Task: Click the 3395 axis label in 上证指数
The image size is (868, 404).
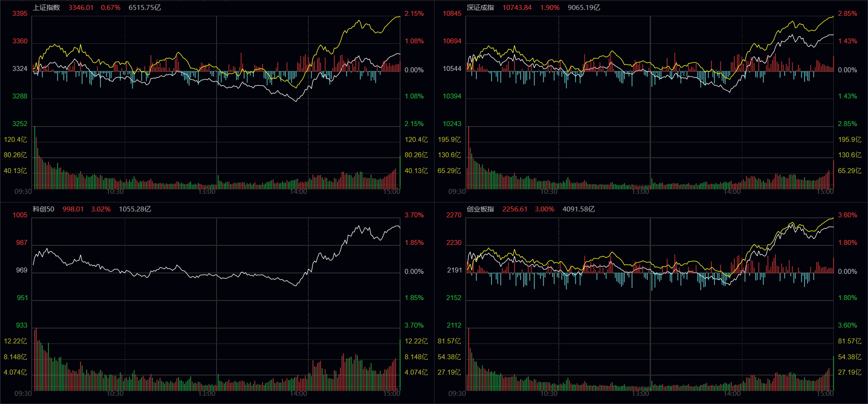Action: (20, 14)
